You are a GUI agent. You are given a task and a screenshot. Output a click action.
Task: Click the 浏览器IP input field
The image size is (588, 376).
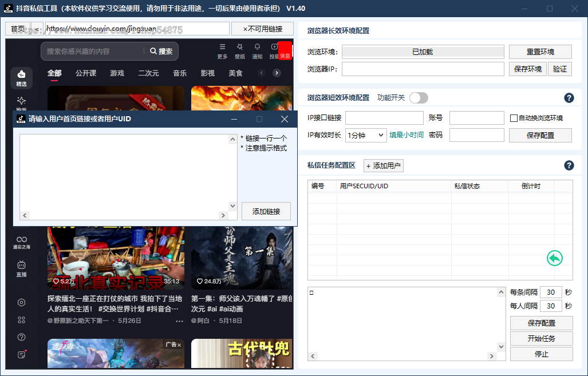423,69
